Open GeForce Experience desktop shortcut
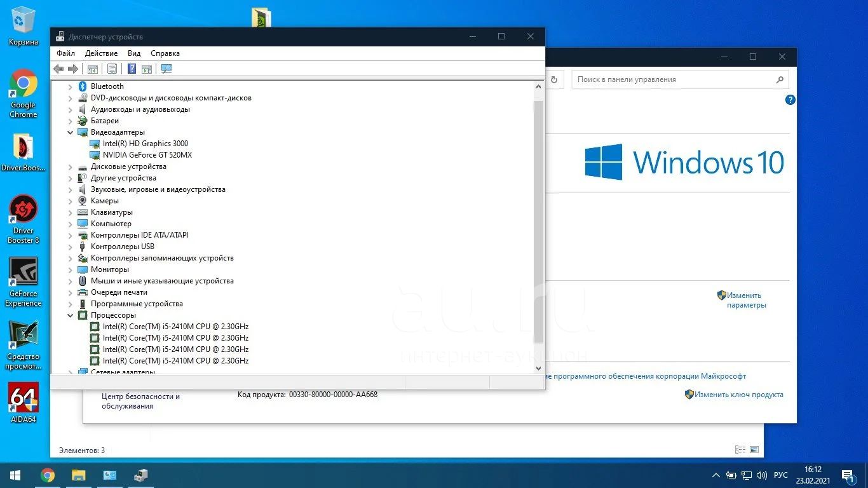 tap(24, 282)
